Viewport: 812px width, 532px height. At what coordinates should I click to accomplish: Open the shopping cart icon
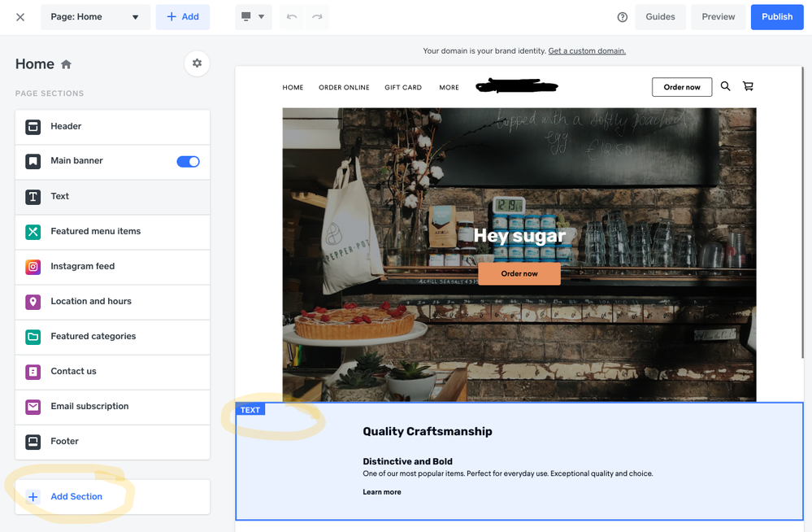[748, 86]
